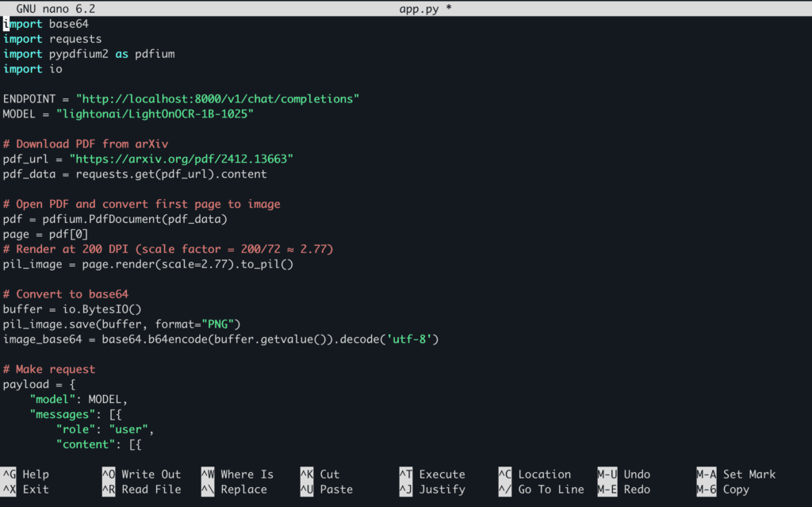Select the Execute shortcut
This screenshot has width=812, height=507.
(x=442, y=474)
